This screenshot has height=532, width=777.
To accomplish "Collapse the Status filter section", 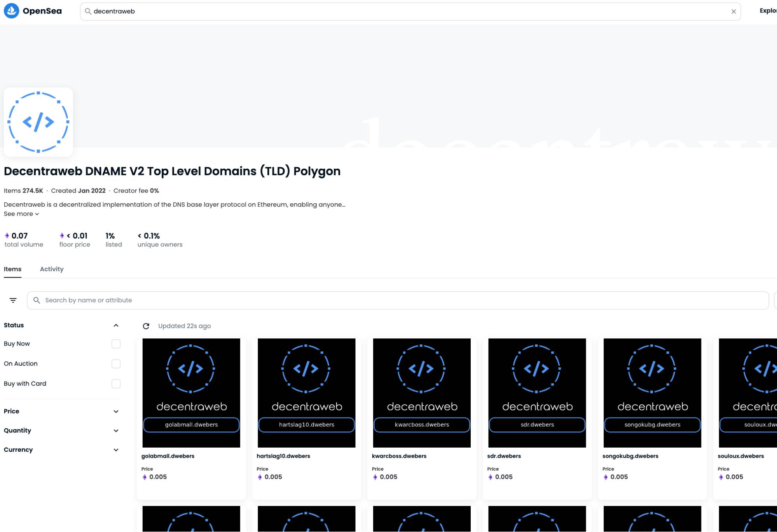I will click(x=116, y=326).
